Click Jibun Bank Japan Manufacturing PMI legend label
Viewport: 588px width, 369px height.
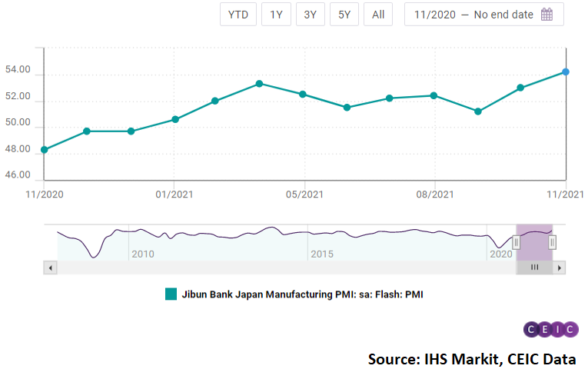tap(303, 294)
